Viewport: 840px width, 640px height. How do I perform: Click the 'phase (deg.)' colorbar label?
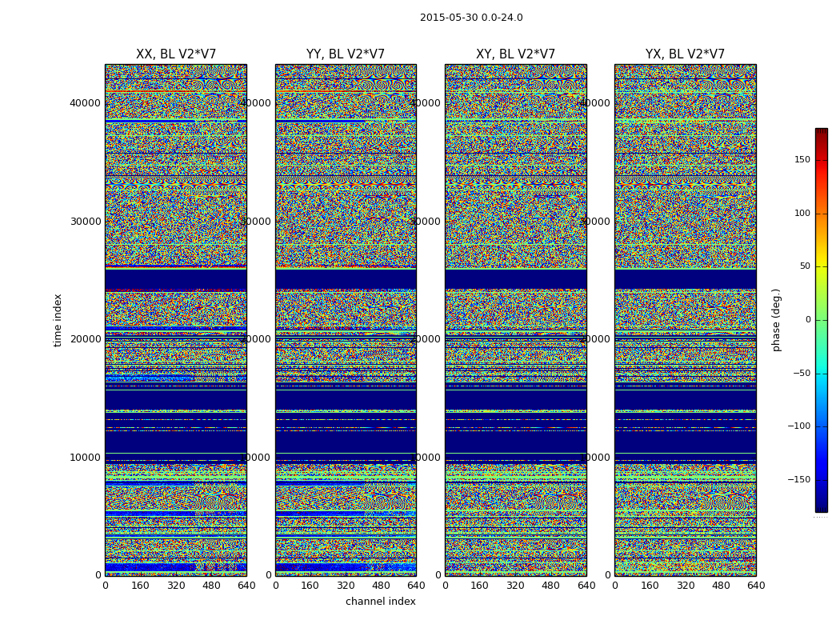(777, 320)
